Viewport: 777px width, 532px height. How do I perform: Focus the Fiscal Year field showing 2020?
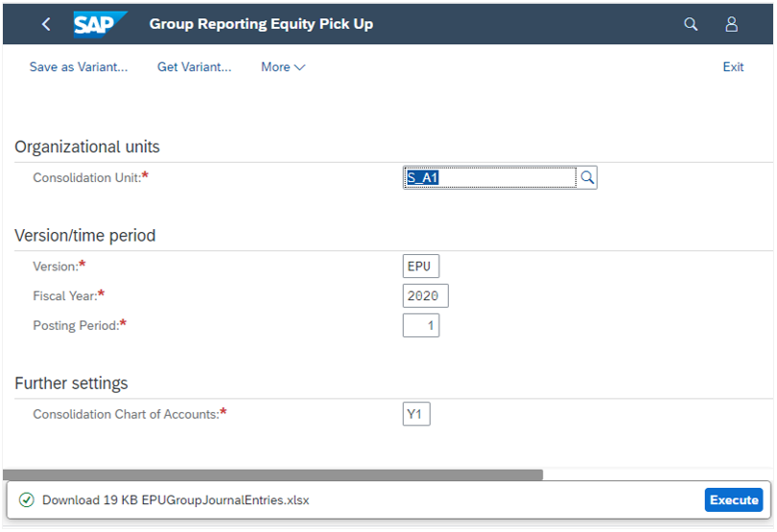tap(425, 296)
